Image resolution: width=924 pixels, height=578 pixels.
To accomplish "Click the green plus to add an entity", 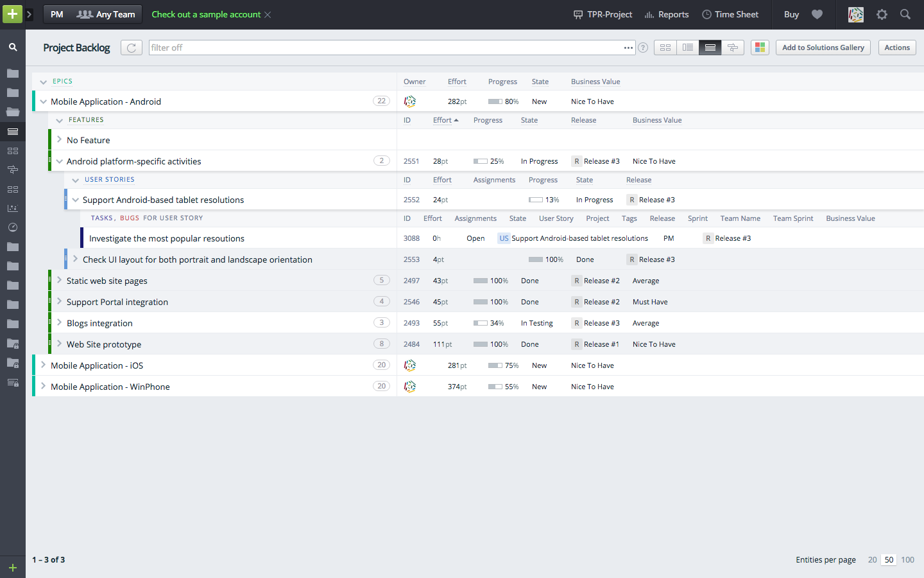I will (12, 13).
